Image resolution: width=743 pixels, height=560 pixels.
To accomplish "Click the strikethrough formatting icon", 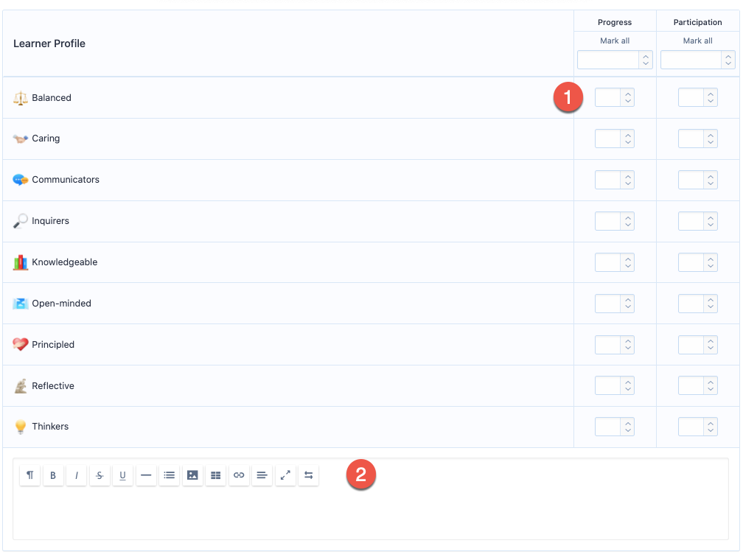I will click(x=100, y=476).
